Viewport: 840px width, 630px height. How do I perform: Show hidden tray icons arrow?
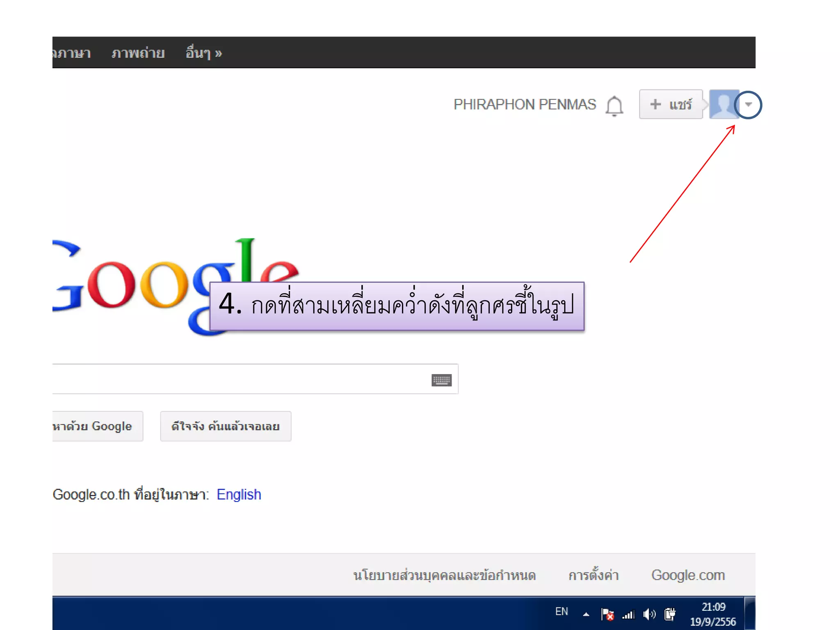[586, 614]
